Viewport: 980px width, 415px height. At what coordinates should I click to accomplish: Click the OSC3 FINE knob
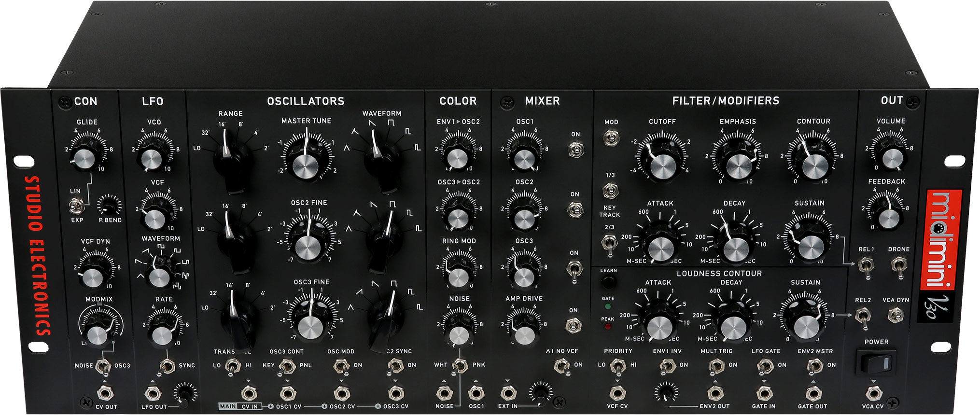point(311,323)
